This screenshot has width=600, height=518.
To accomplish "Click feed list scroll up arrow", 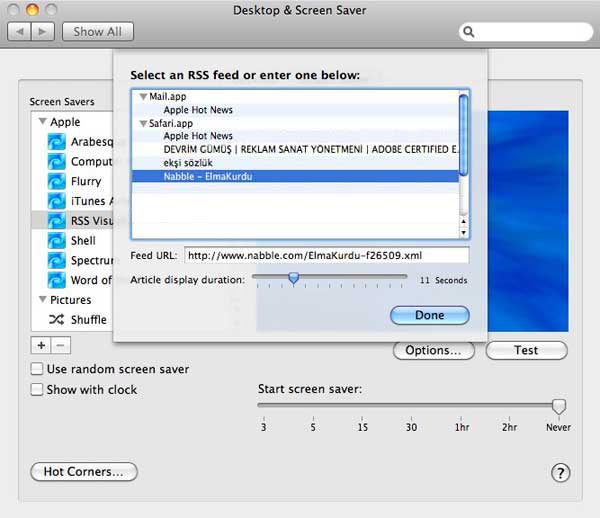I will [464, 222].
